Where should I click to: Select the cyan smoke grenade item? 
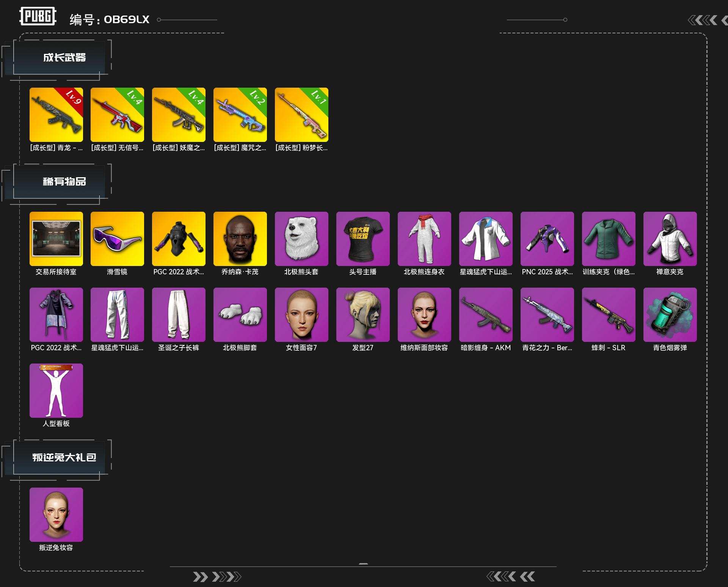(x=670, y=315)
